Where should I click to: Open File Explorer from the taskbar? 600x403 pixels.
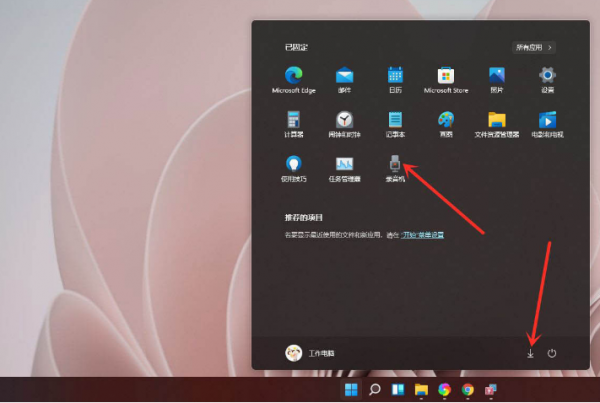(x=421, y=390)
